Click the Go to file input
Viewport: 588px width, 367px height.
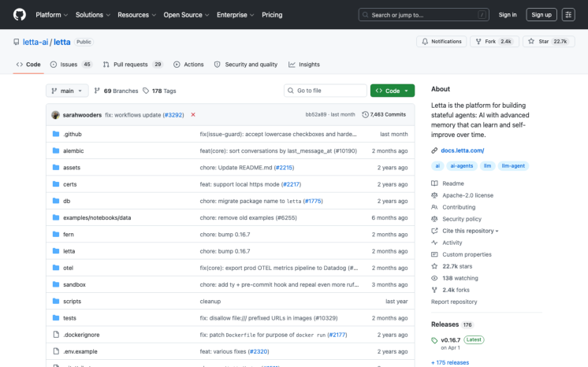pos(325,91)
